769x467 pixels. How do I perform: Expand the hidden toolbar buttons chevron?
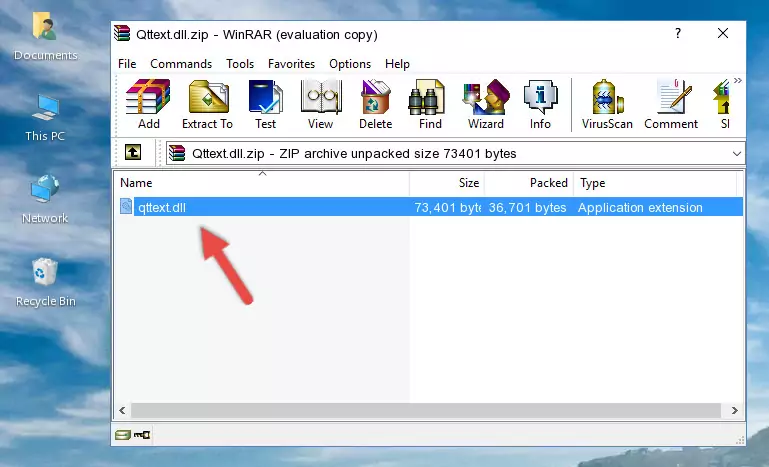[738, 80]
